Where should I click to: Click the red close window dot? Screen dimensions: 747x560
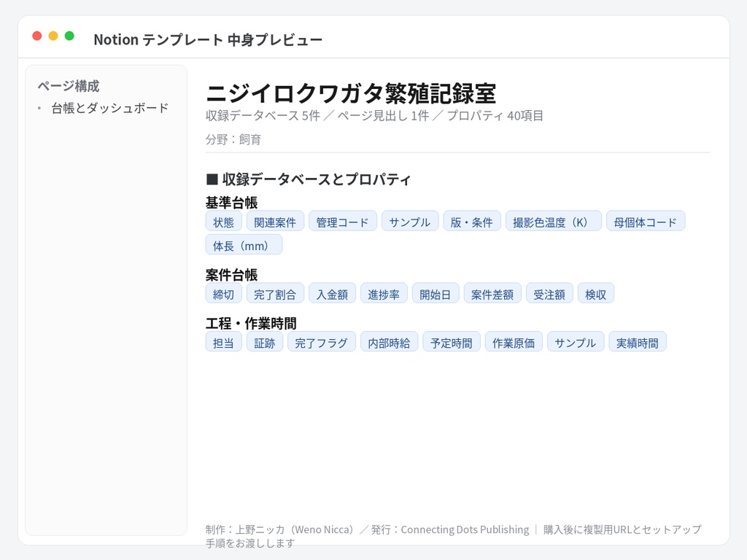coord(37,36)
